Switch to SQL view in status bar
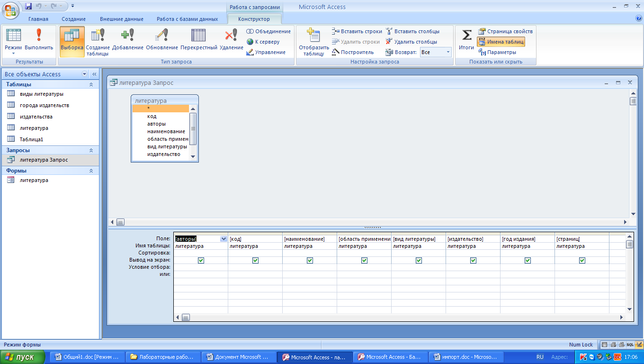 (x=630, y=345)
